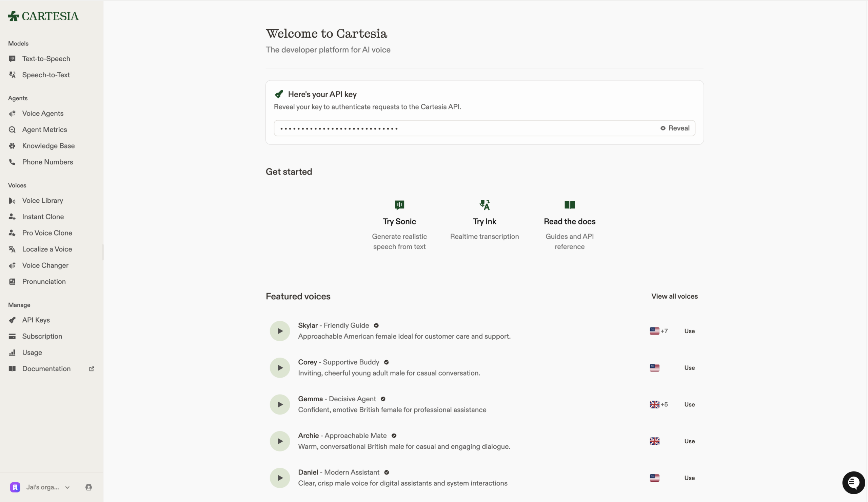Use the Daniel voice
868x502 pixels.
[x=689, y=478]
